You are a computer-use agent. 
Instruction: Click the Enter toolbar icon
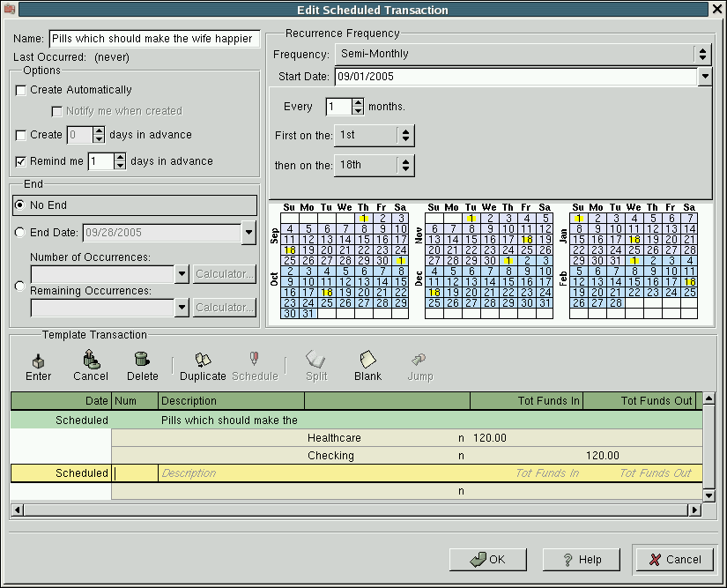(x=38, y=360)
